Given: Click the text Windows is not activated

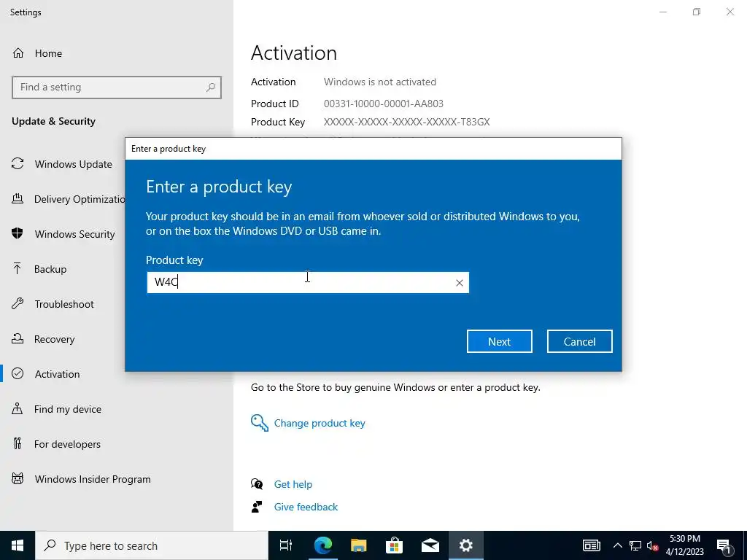Looking at the screenshot, I should coord(379,82).
